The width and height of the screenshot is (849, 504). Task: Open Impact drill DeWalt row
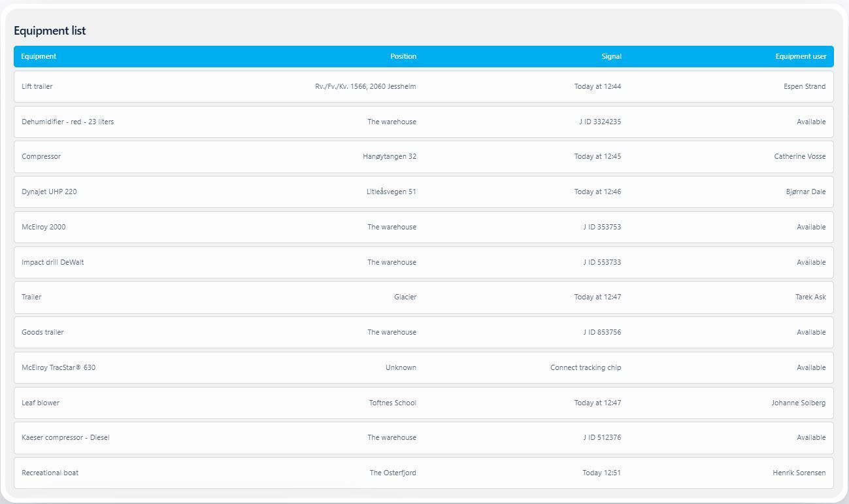coord(53,262)
